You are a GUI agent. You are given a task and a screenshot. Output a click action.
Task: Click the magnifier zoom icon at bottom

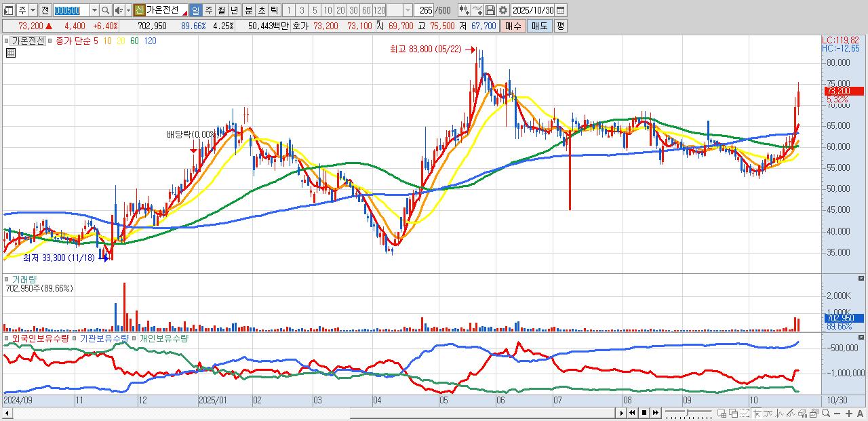coord(826,413)
